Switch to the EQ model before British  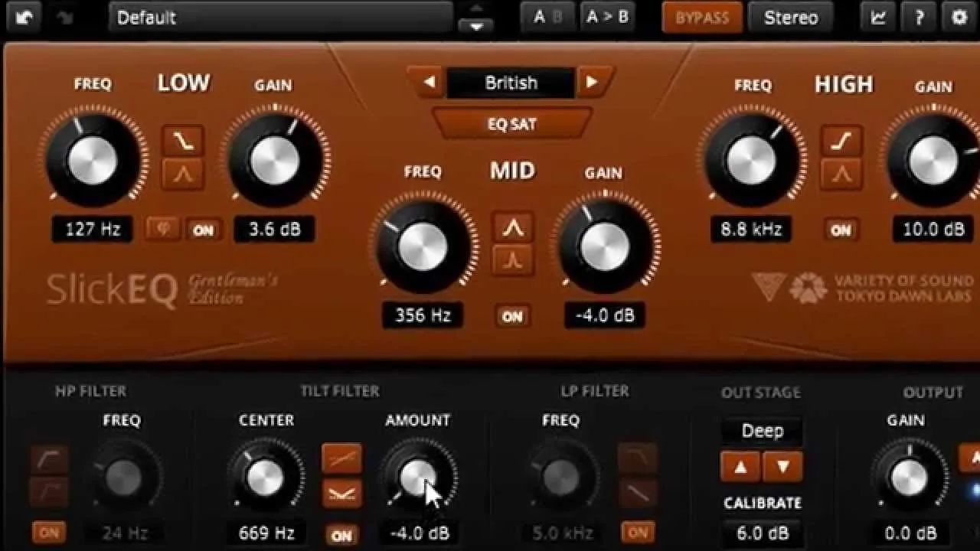429,82
